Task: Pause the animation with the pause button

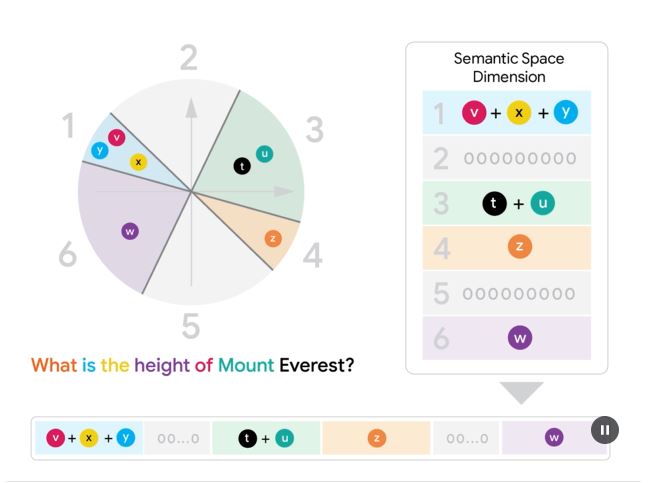Action: click(604, 430)
